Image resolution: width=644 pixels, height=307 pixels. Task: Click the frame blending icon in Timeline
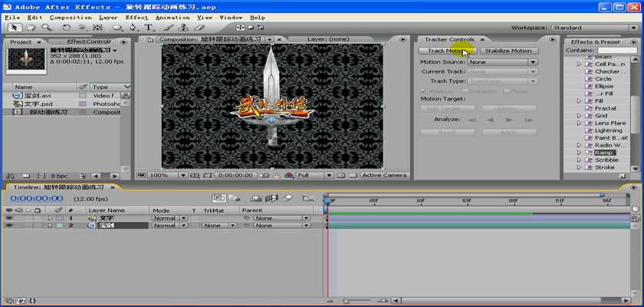pos(271,198)
